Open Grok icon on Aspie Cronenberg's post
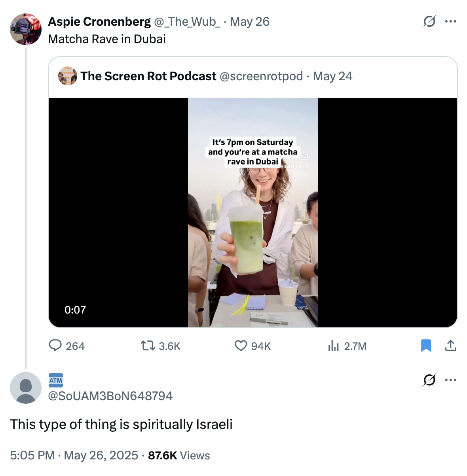The height and width of the screenshot is (476, 467). (429, 21)
